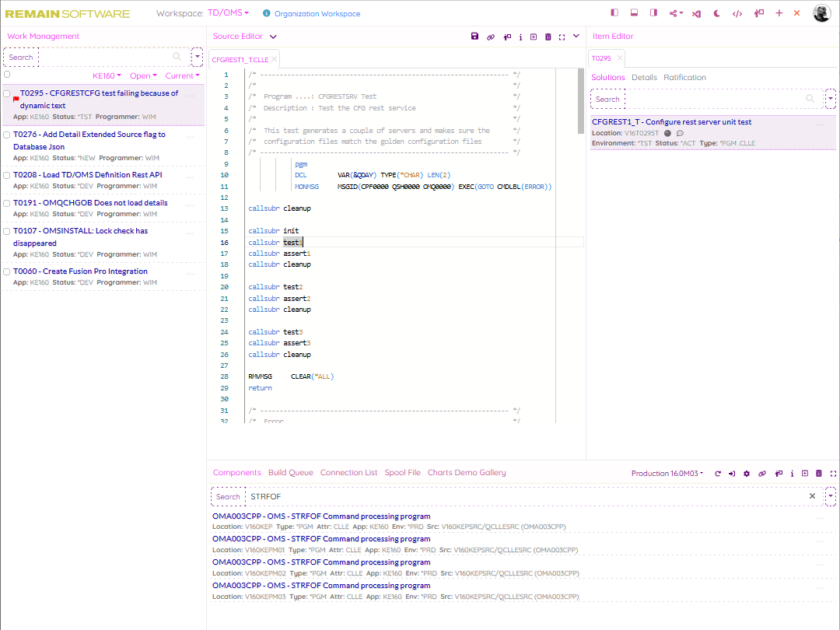
Task: Open the Components settings gear
Action: tap(747, 474)
